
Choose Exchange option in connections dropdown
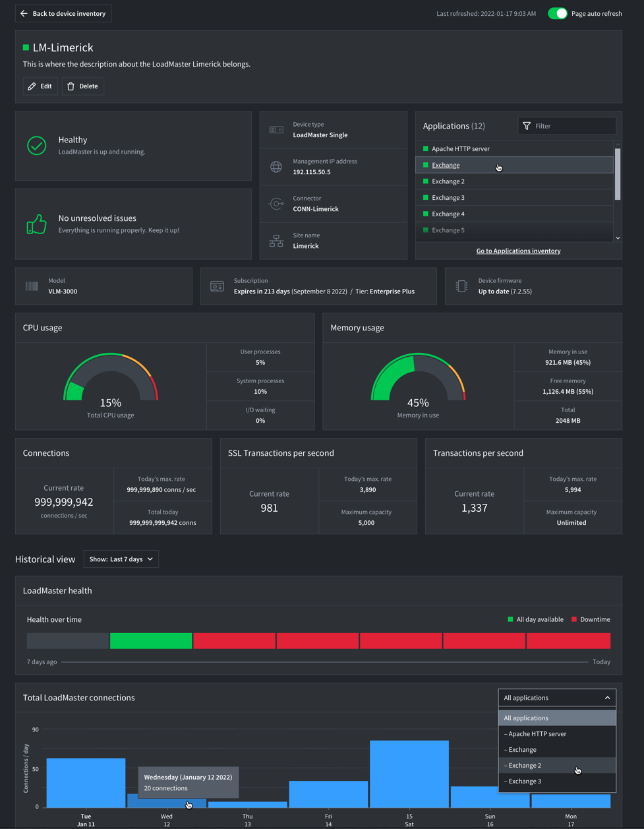pos(557,750)
